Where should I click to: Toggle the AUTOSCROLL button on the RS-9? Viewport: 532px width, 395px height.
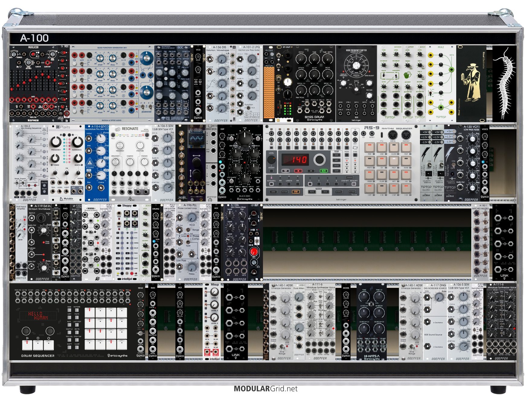coord(271,183)
